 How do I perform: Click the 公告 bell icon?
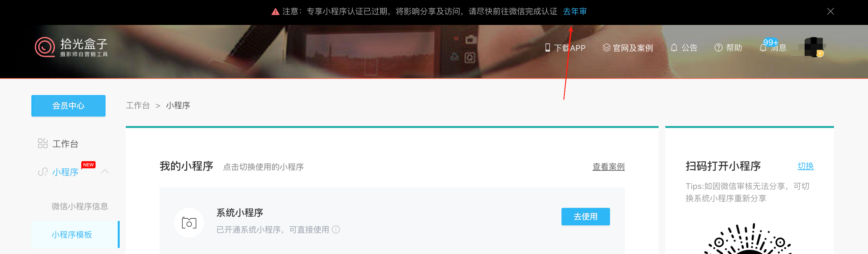[674, 47]
